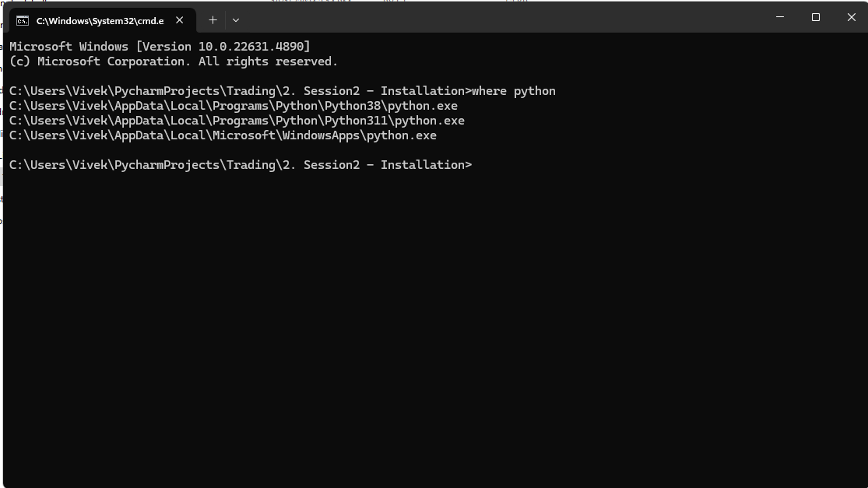Click the cmd icon in the terminal tab
The width and height of the screenshot is (868, 488).
coord(22,20)
